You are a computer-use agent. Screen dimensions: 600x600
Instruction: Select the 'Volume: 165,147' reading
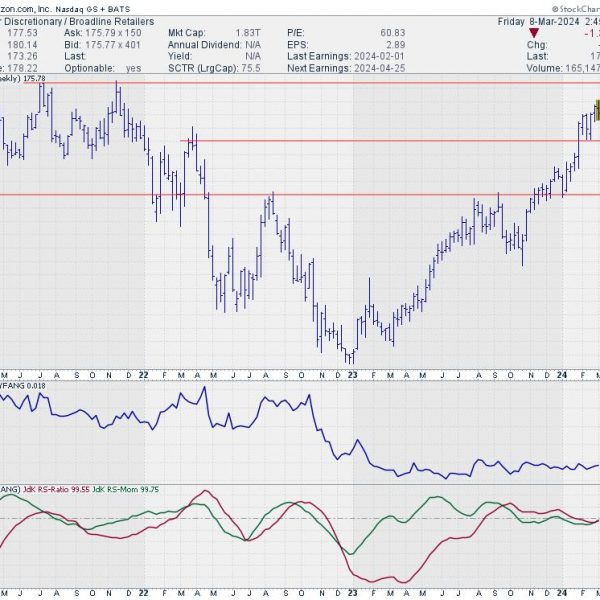pyautogui.click(x=563, y=68)
